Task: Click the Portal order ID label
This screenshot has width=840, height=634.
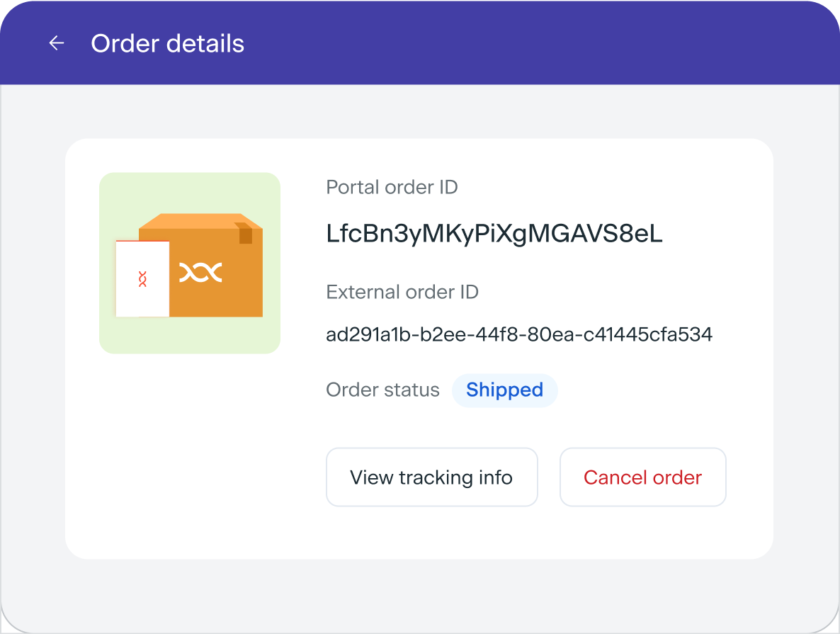Action: pyautogui.click(x=392, y=188)
